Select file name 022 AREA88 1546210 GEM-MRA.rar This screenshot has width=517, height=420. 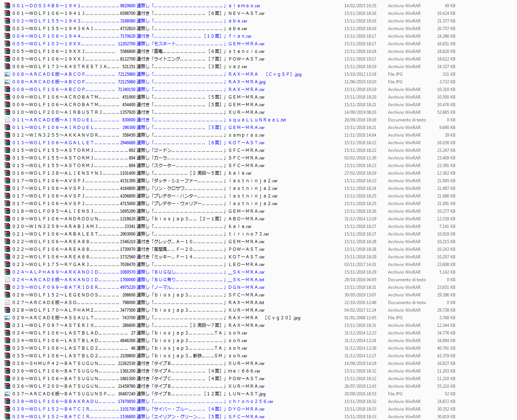pos(138,242)
